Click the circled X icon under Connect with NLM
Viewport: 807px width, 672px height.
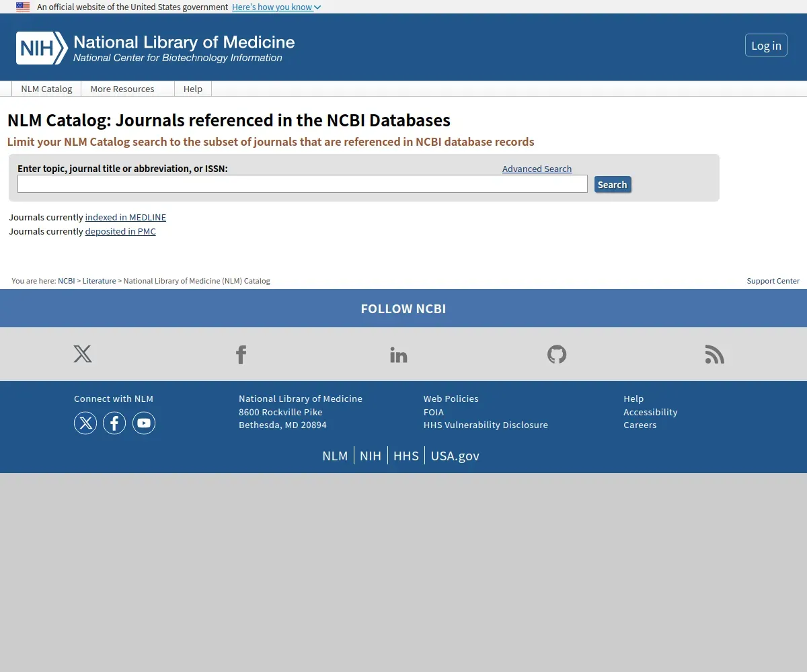pyautogui.click(x=85, y=423)
